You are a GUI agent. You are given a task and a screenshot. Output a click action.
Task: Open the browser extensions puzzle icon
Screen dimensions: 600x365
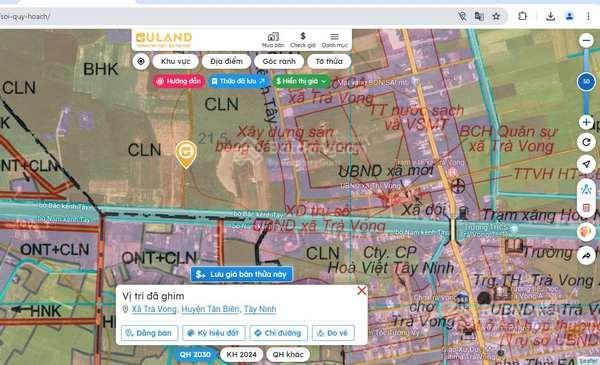[522, 16]
